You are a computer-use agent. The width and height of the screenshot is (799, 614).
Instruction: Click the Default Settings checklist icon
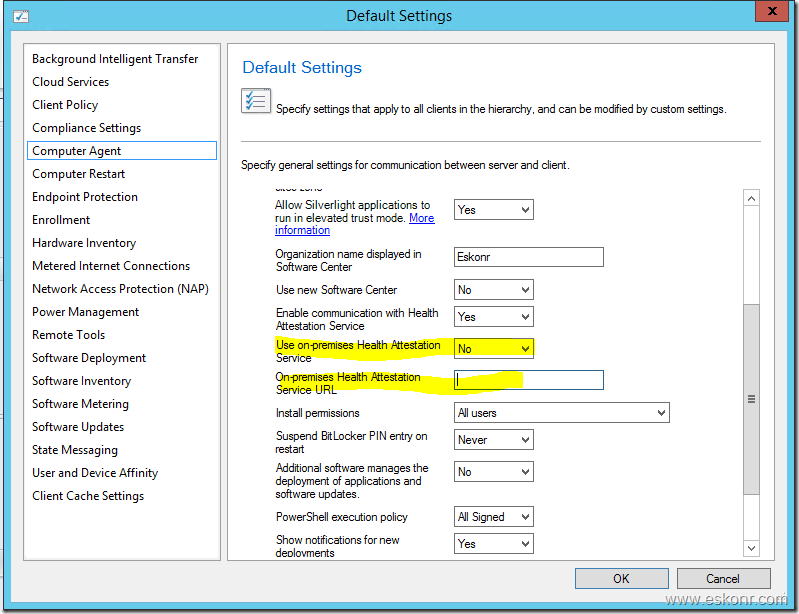(x=255, y=102)
